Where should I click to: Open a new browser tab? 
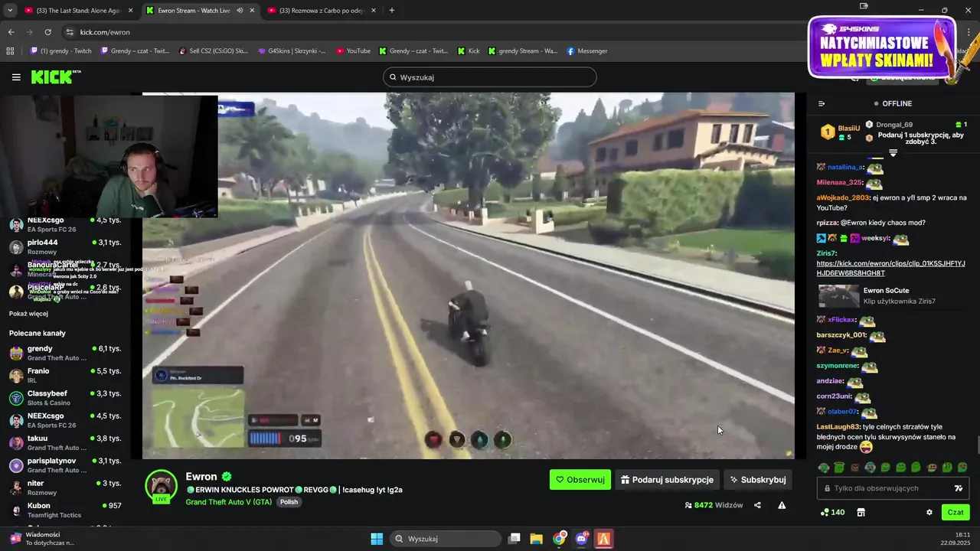coord(391,11)
